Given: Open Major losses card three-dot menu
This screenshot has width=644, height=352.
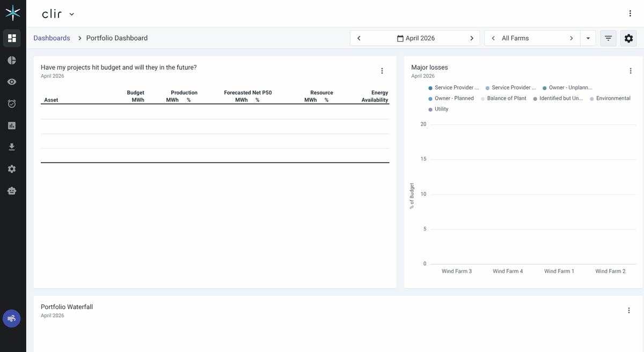Looking at the screenshot, I should point(631,71).
